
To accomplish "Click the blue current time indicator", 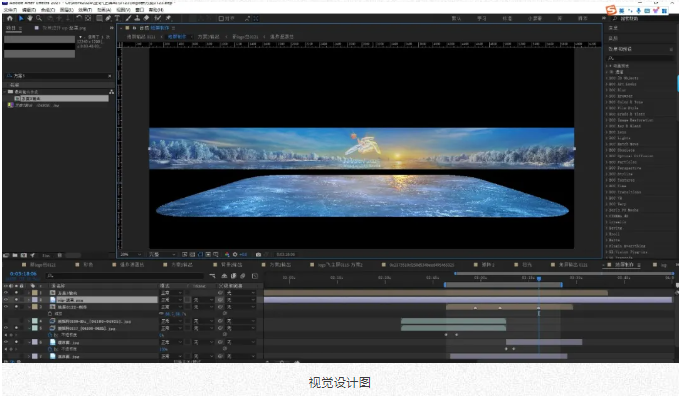I will [x=539, y=279].
